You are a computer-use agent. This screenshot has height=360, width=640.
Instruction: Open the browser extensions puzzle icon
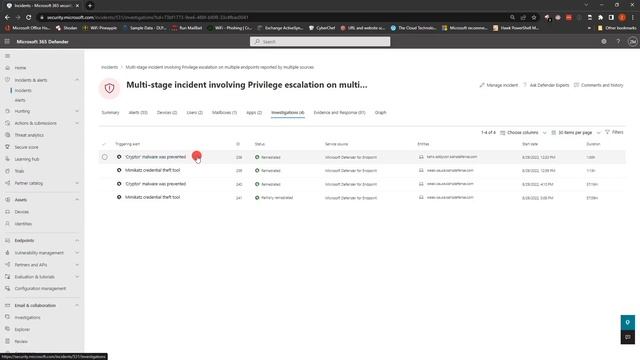600,18
